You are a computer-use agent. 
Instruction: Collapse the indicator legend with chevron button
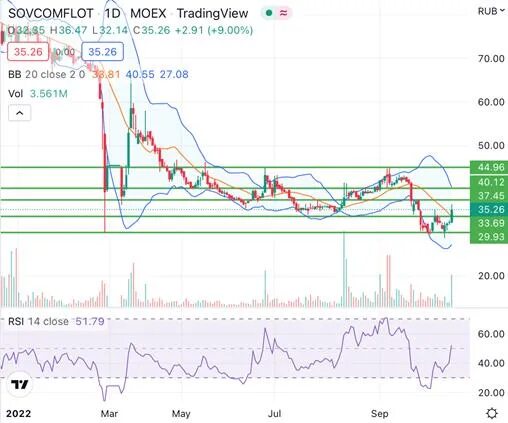(20, 113)
